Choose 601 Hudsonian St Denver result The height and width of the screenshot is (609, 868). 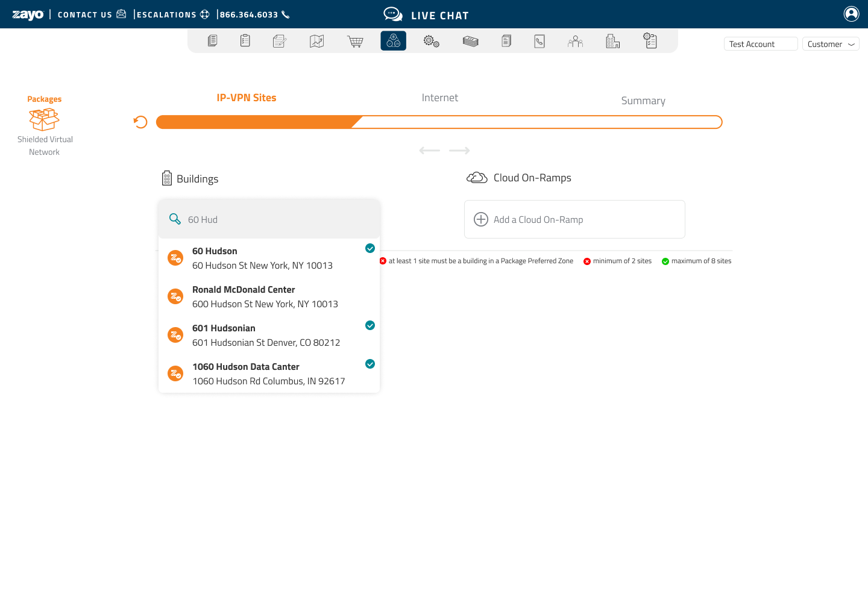tap(269, 335)
